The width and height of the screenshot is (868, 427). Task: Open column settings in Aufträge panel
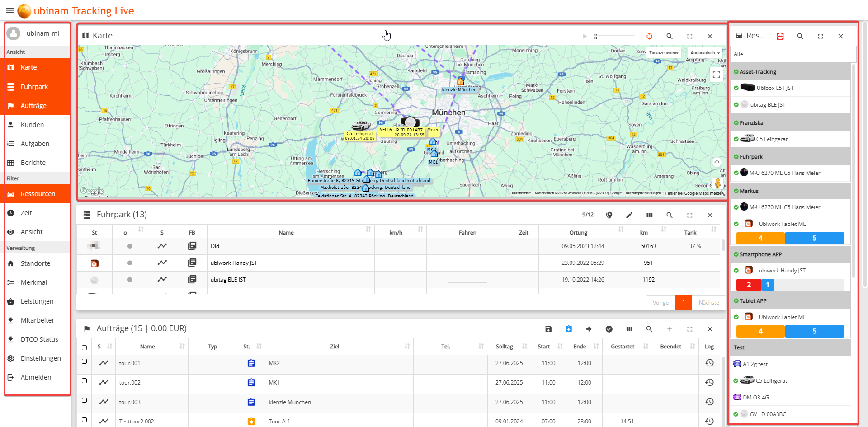(x=629, y=329)
